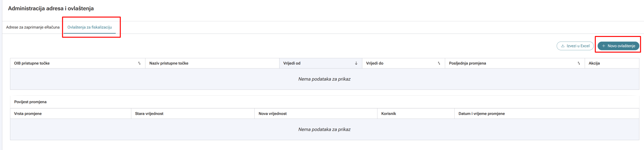Click the plus icon on Novo ovlaštenje
This screenshot has height=150, width=644.
tap(603, 46)
